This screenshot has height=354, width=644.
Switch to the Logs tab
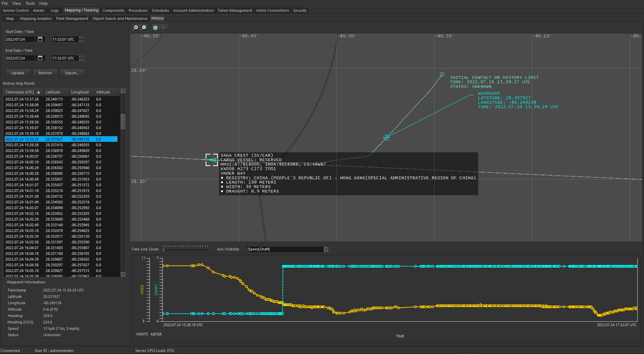(x=55, y=10)
